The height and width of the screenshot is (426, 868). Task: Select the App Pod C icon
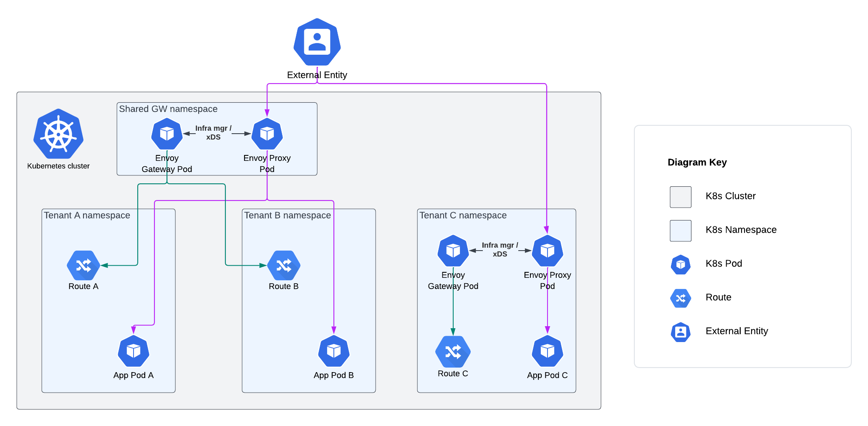coord(548,351)
